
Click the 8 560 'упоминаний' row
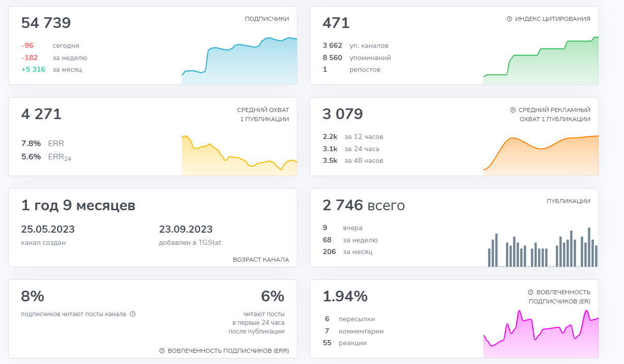[x=357, y=58]
